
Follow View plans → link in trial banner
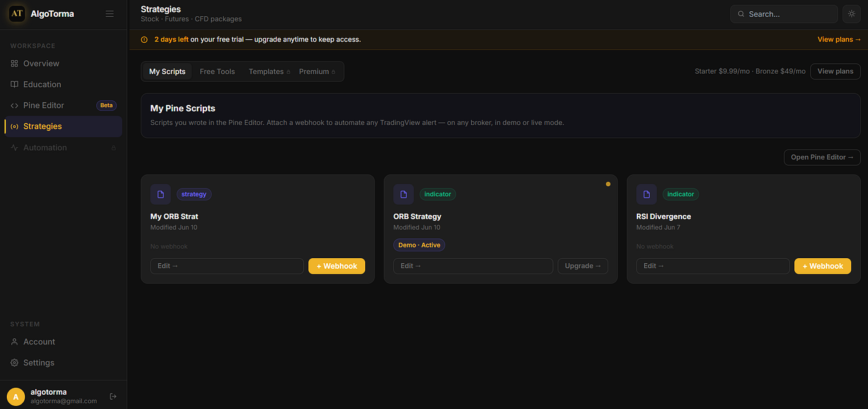pos(839,40)
